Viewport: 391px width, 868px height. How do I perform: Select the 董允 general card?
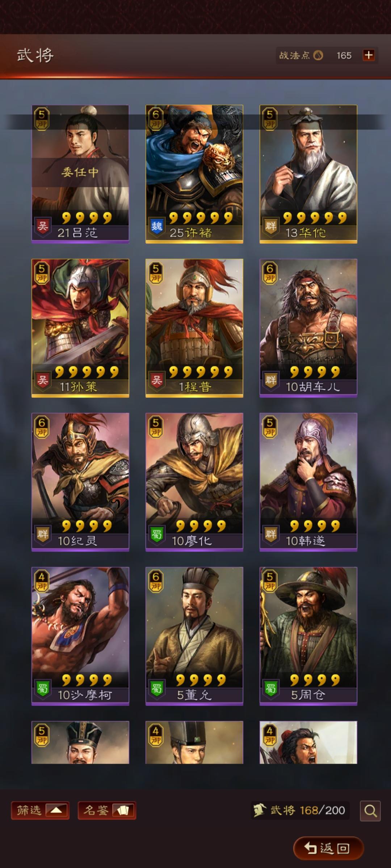[194, 636]
